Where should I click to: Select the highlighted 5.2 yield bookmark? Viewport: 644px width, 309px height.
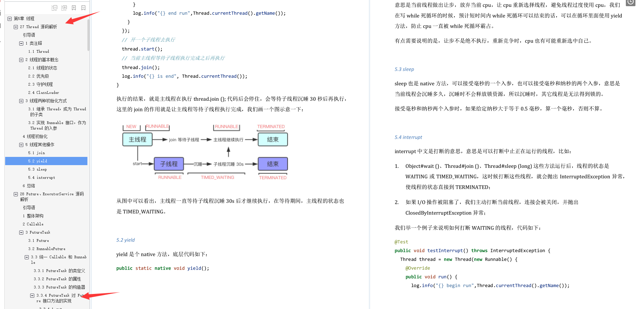click(x=46, y=161)
